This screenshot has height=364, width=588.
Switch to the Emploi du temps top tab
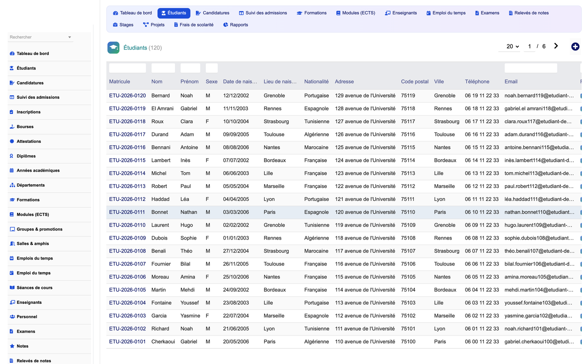[446, 13]
